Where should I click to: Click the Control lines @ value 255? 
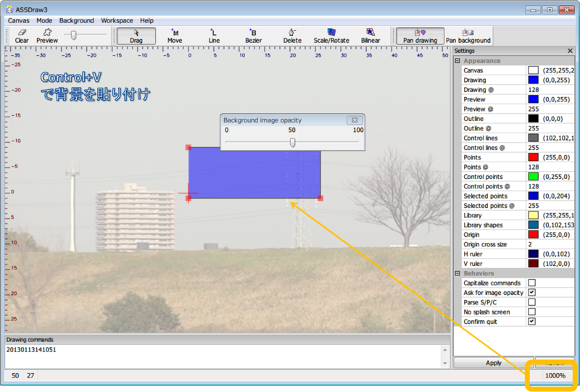[534, 148]
